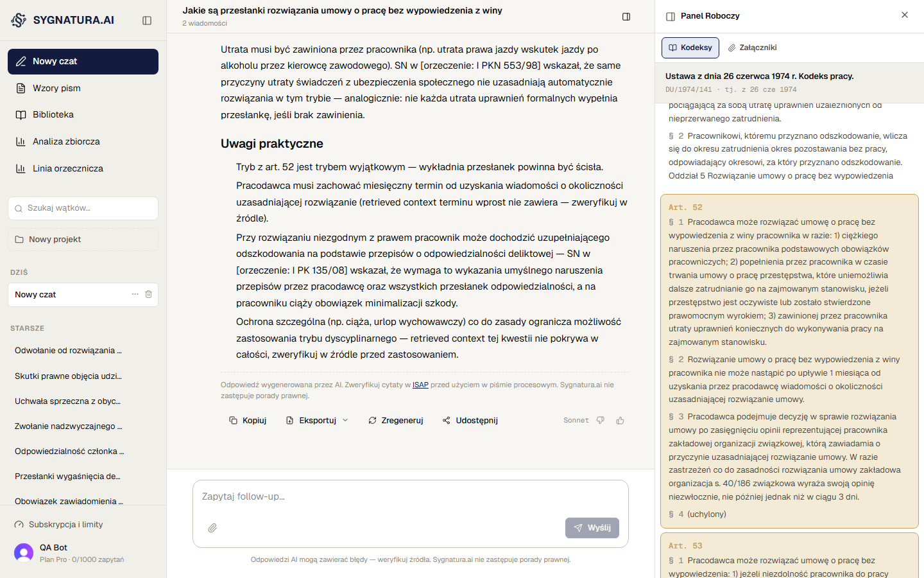Viewport: 924px width, 578px height.
Task: Click the Kodeks pracy statute title
Action: coord(760,76)
